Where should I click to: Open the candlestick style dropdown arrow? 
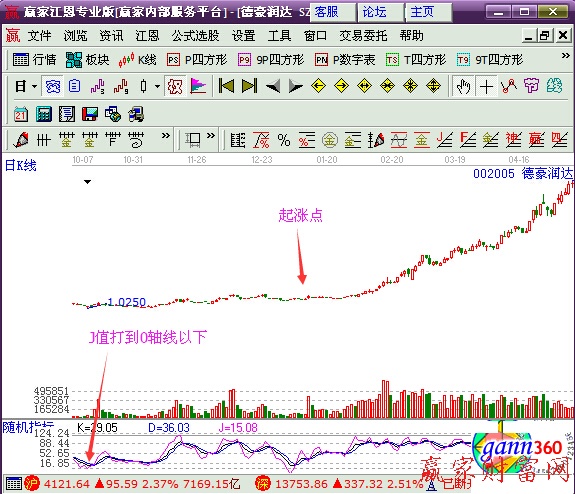pos(157,87)
